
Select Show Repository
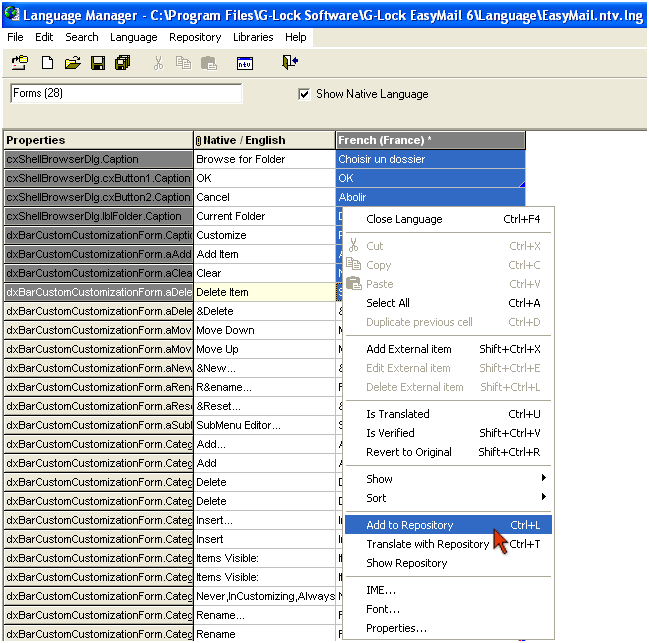tap(448, 563)
